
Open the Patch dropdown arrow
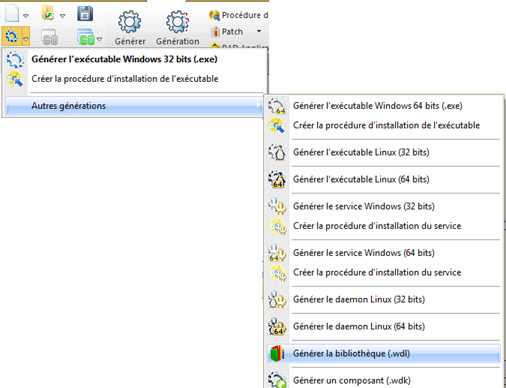[x=259, y=31]
